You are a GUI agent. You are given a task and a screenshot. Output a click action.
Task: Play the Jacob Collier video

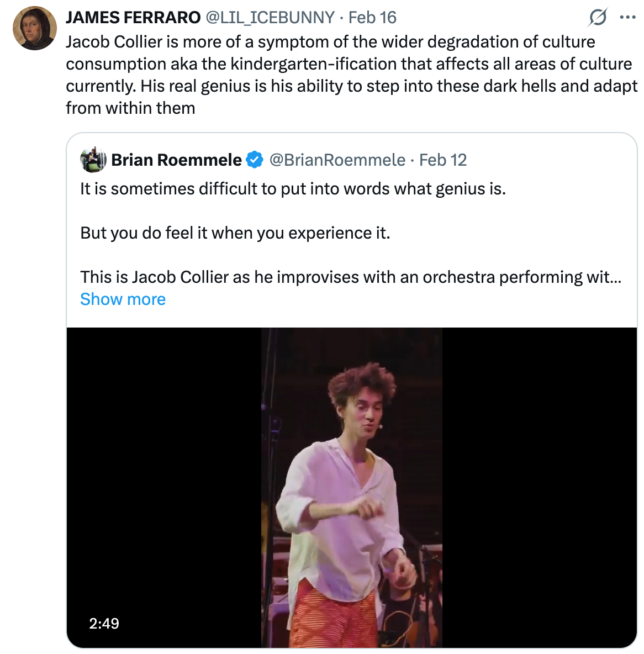[x=351, y=487]
